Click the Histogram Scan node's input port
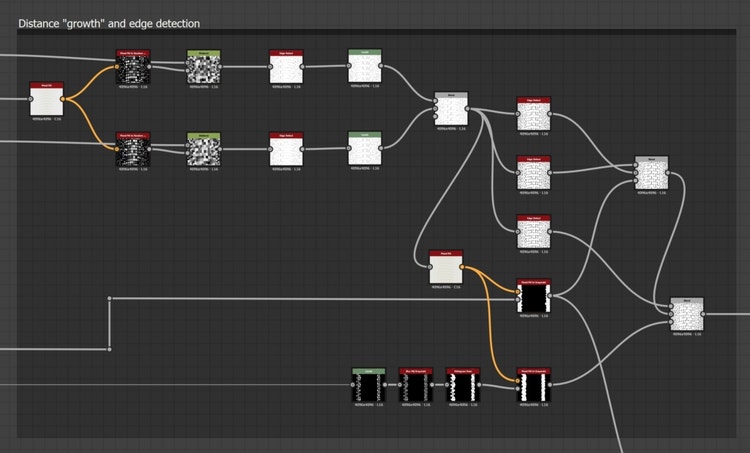Viewport: 750px width, 453px height. point(447,385)
